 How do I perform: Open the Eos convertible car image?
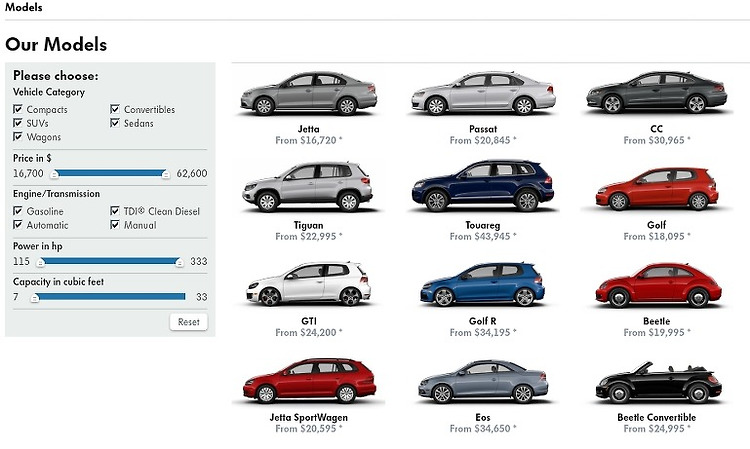coord(483,382)
